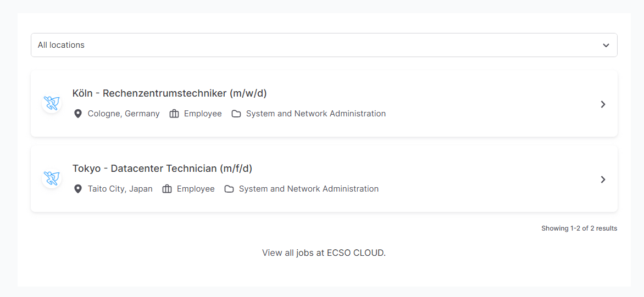Screen dimensions: 644x297
Task: Click the Showing 1-2 of 2 results text
Action: 579,228
